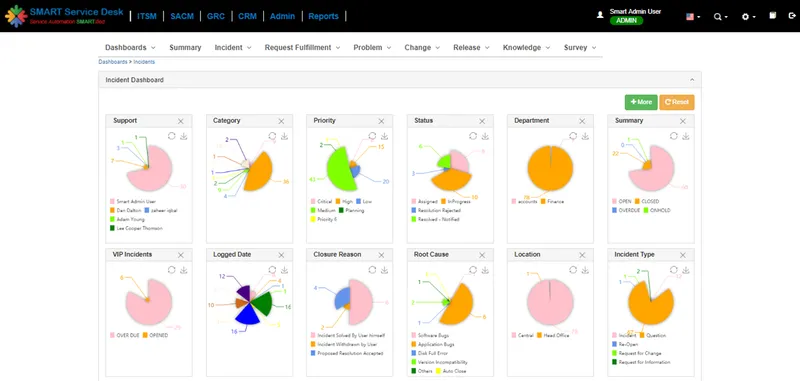Expand the Release dropdown menu

(471, 47)
